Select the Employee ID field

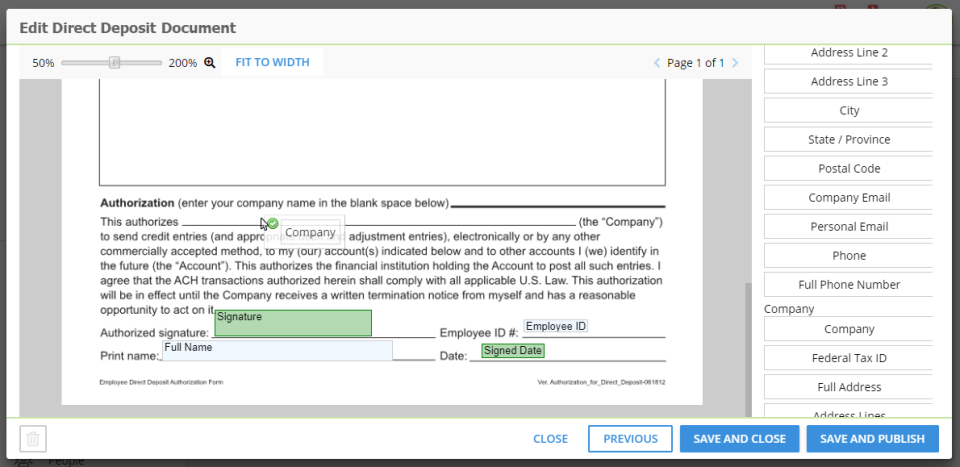coord(556,327)
